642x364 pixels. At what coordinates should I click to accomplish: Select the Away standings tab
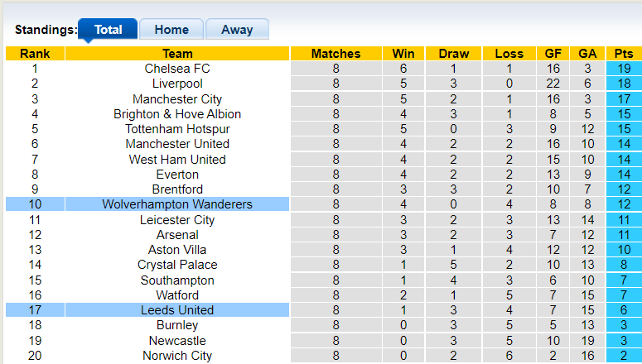coord(237,30)
